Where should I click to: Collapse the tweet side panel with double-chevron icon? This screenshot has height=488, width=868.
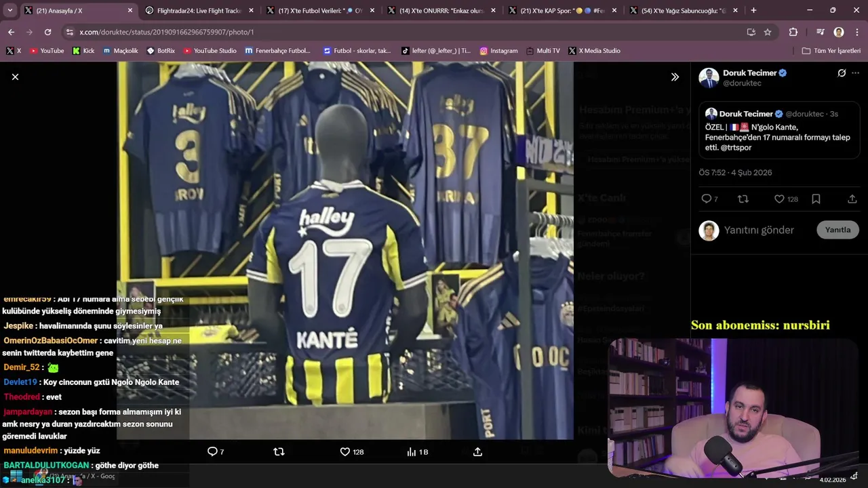pos(675,77)
